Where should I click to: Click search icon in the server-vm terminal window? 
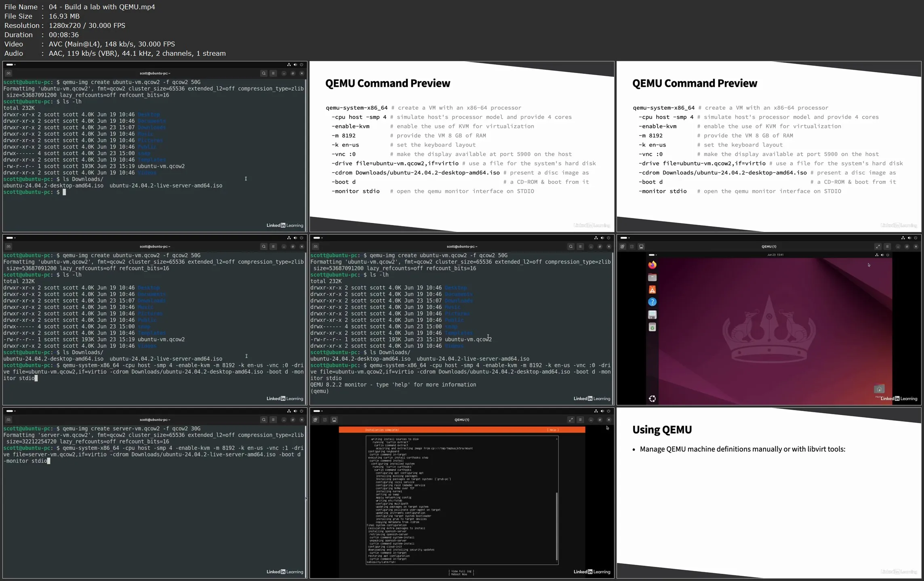[x=263, y=419]
